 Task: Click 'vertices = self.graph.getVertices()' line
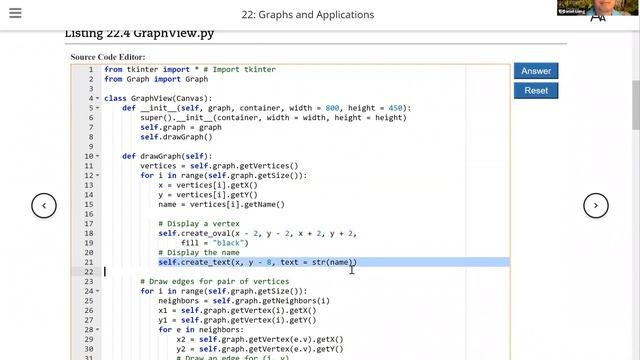(219, 166)
